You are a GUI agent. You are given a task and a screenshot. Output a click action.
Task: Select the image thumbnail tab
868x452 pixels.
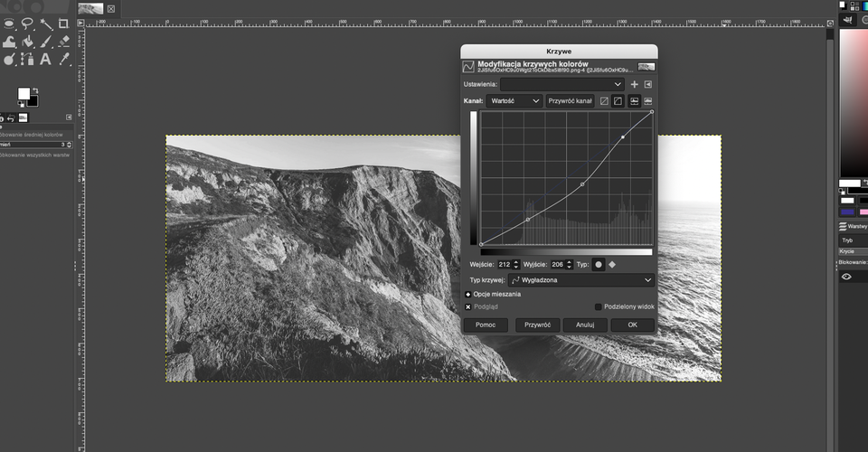90,9
